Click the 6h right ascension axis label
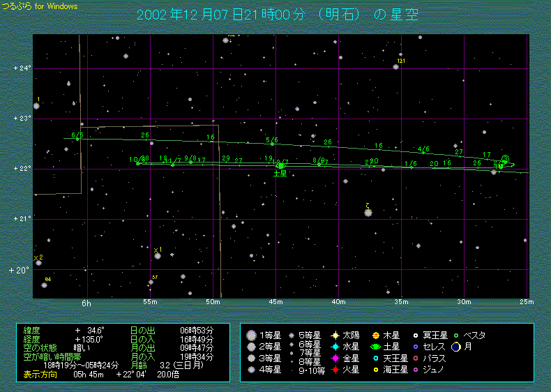551x392 pixels. pyautogui.click(x=86, y=303)
